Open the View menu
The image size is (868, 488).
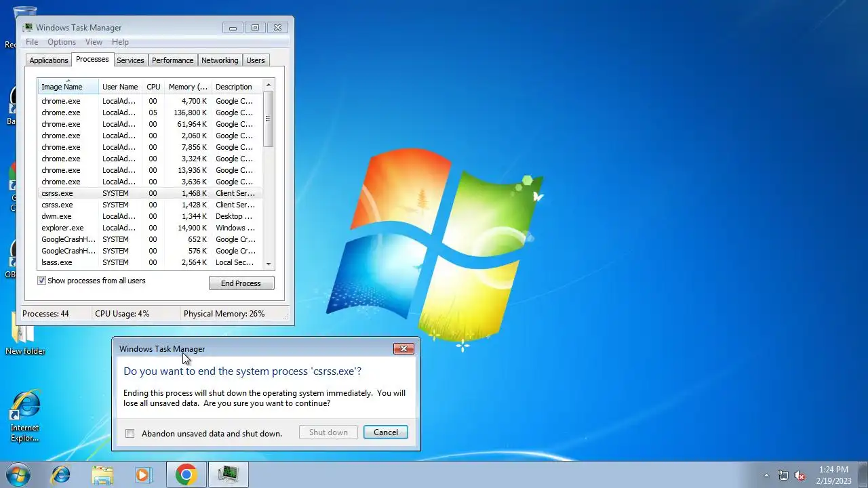coord(94,42)
